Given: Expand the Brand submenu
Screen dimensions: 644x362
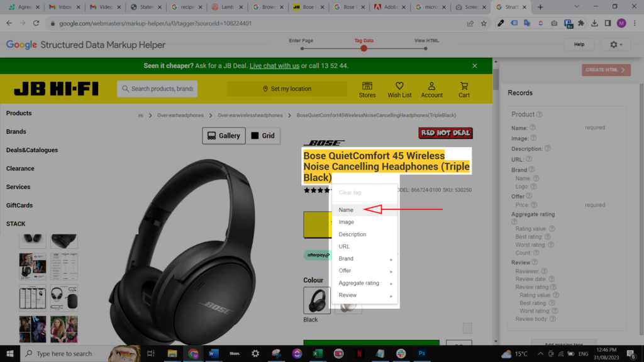Looking at the screenshot, I should point(364,258).
